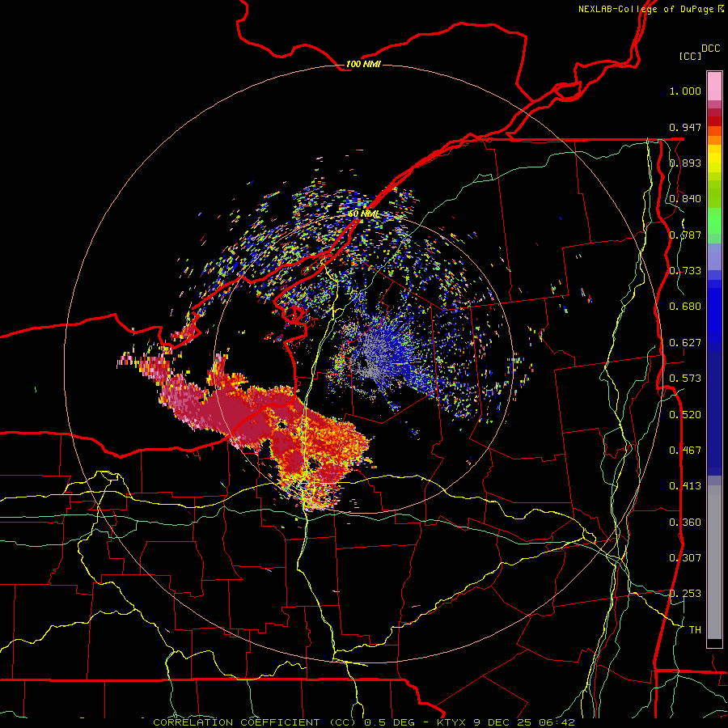Select the 0.733 scale value

coord(685,271)
